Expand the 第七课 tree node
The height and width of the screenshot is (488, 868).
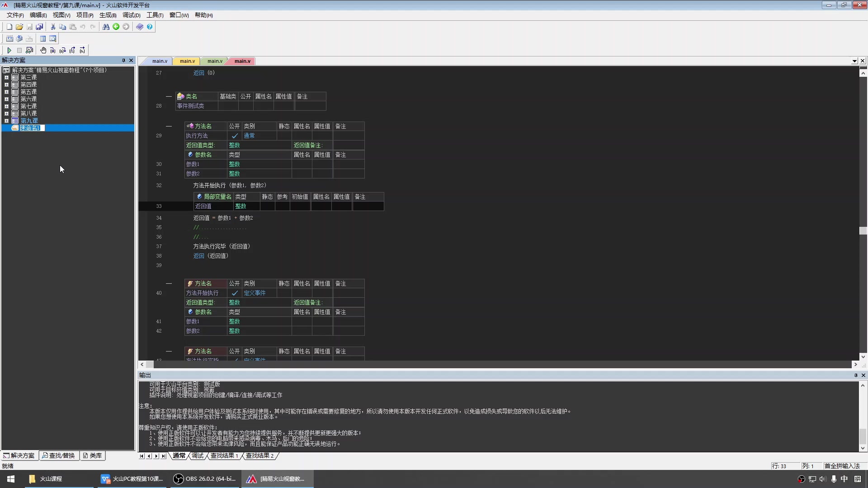tap(6, 106)
